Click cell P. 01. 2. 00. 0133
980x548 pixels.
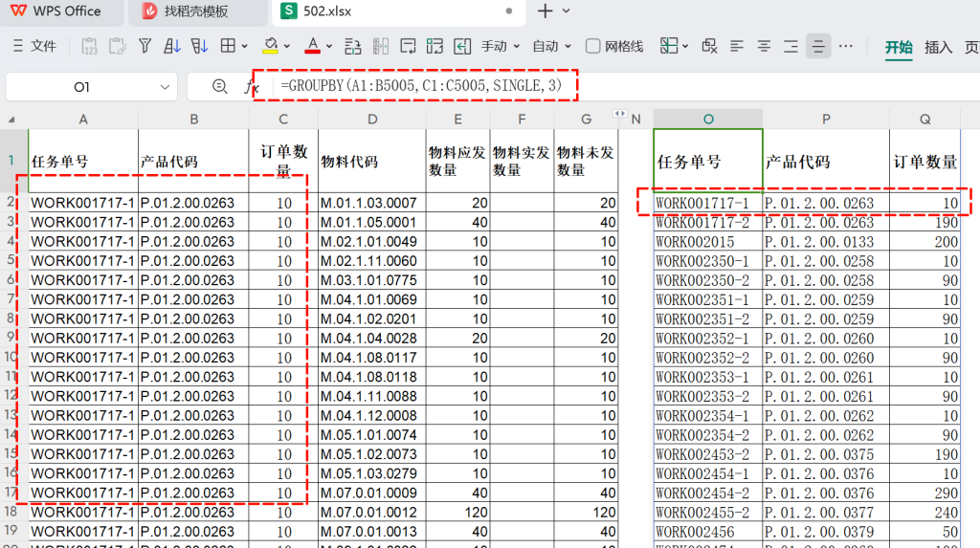pos(826,243)
